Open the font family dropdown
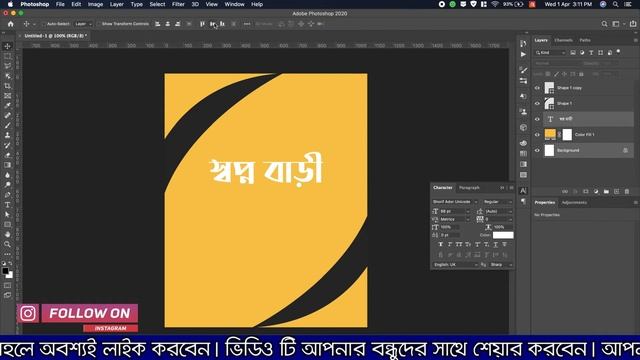 pos(455,202)
